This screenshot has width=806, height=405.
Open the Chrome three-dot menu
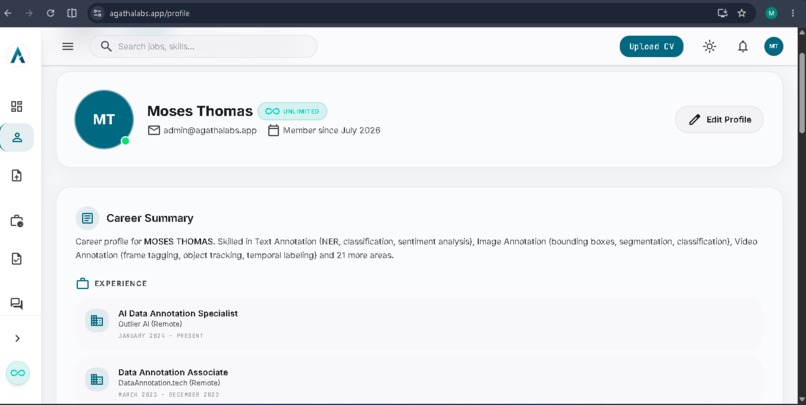pyautogui.click(x=793, y=13)
